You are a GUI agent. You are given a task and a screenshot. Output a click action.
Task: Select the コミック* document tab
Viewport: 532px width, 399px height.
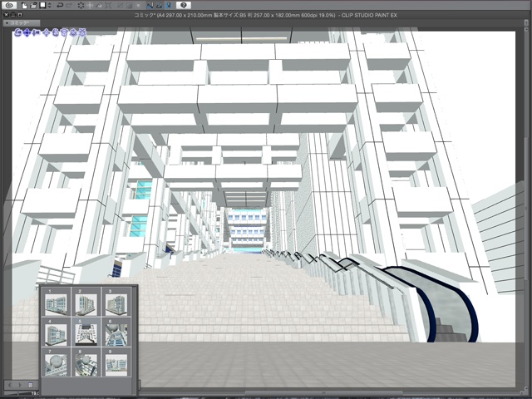[x=22, y=23]
